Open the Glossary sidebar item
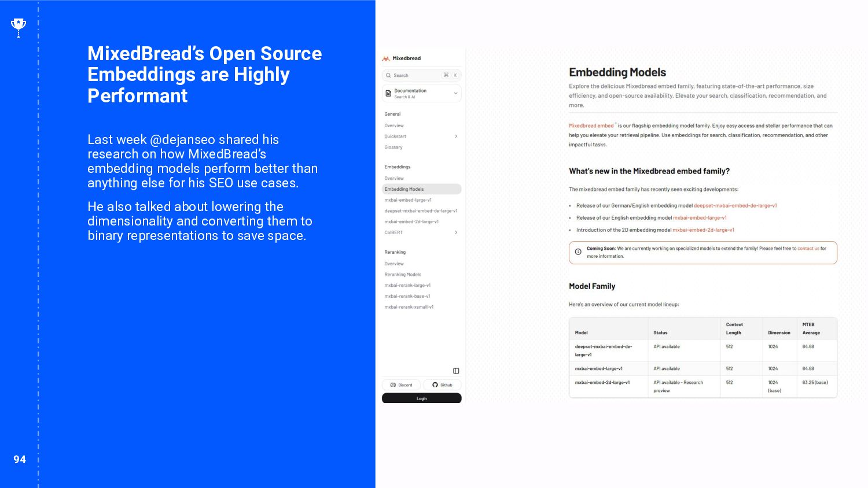Screen dimensions: 868x488 tap(393, 147)
